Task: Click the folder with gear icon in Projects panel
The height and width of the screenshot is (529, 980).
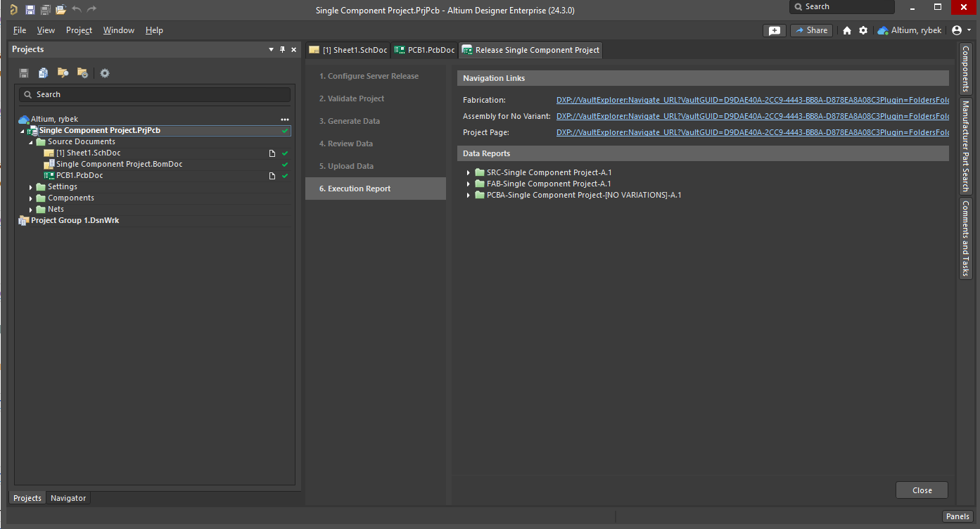Action: point(82,73)
